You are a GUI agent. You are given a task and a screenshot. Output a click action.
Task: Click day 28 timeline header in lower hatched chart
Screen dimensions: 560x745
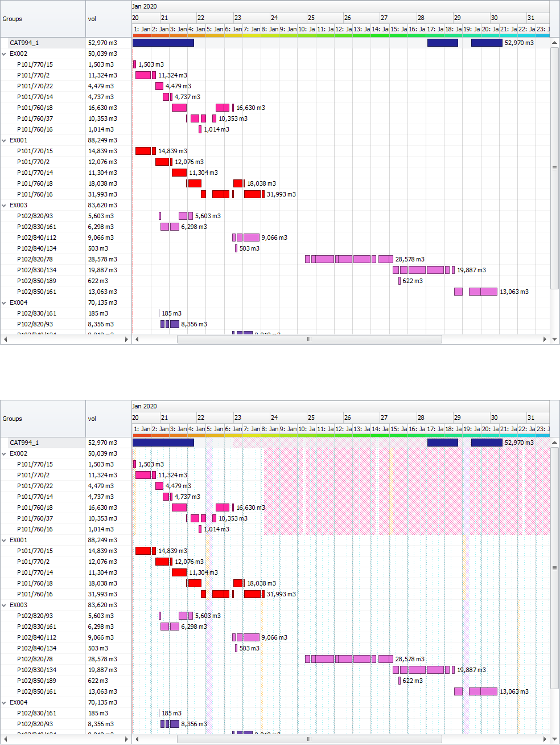(x=435, y=417)
